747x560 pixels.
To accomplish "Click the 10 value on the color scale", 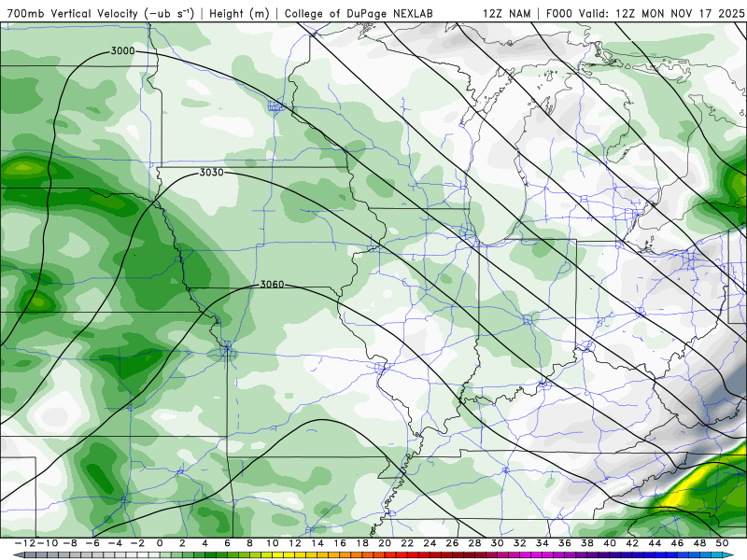I will pos(272,543).
